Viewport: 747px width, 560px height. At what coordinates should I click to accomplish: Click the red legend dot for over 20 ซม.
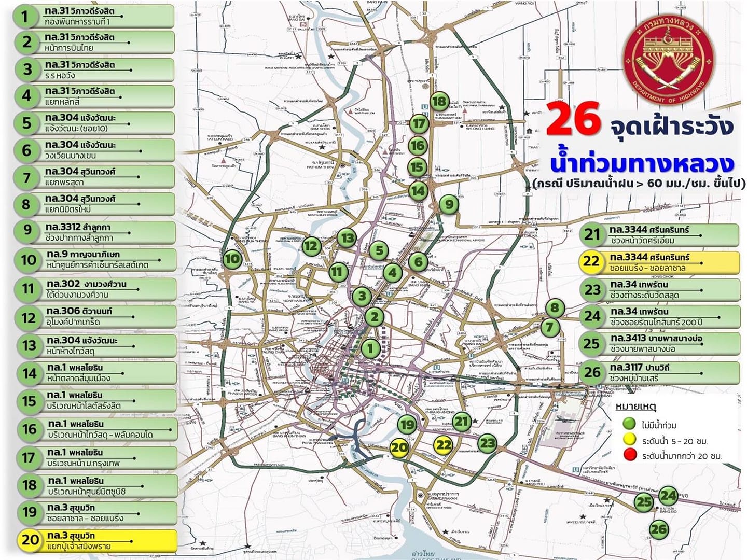tap(629, 456)
